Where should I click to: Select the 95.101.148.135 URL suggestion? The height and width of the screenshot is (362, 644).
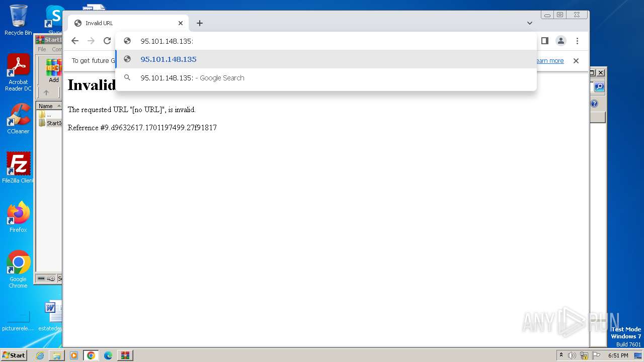326,59
